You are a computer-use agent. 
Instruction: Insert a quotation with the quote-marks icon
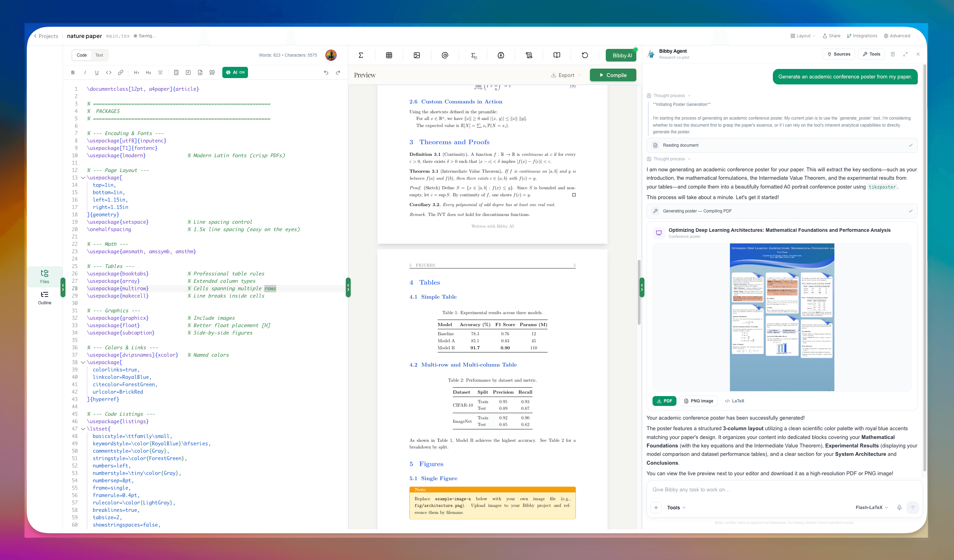(x=212, y=72)
